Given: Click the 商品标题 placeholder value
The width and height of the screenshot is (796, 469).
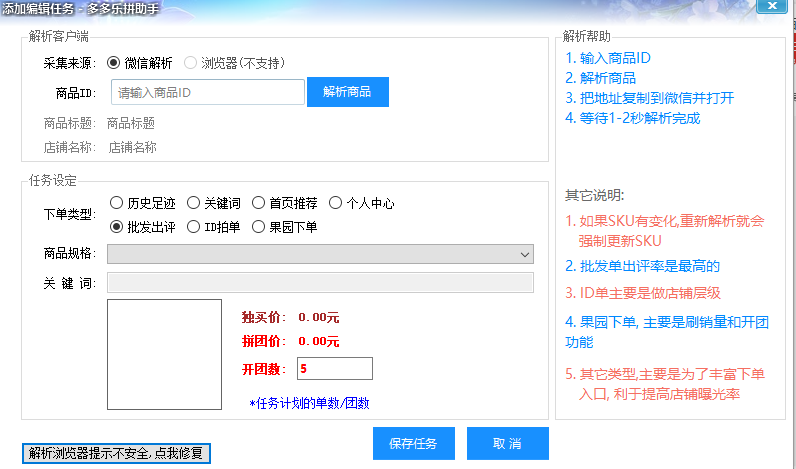Looking at the screenshot, I should 131,123.
